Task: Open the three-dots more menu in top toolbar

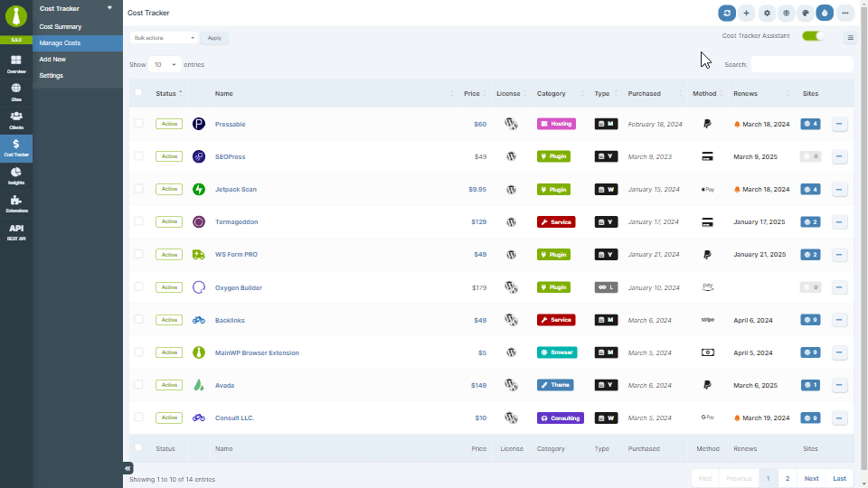Action: 845,13
